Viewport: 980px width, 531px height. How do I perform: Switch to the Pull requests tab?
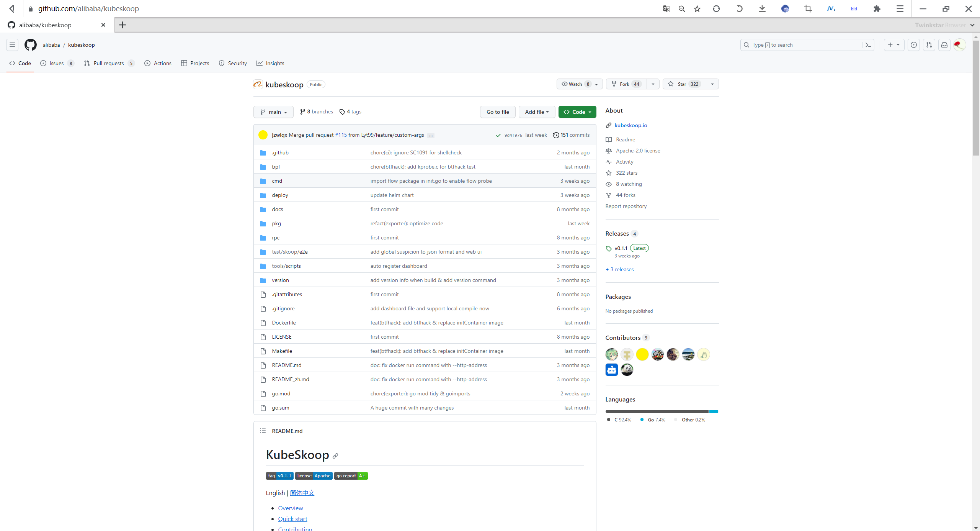(x=109, y=63)
